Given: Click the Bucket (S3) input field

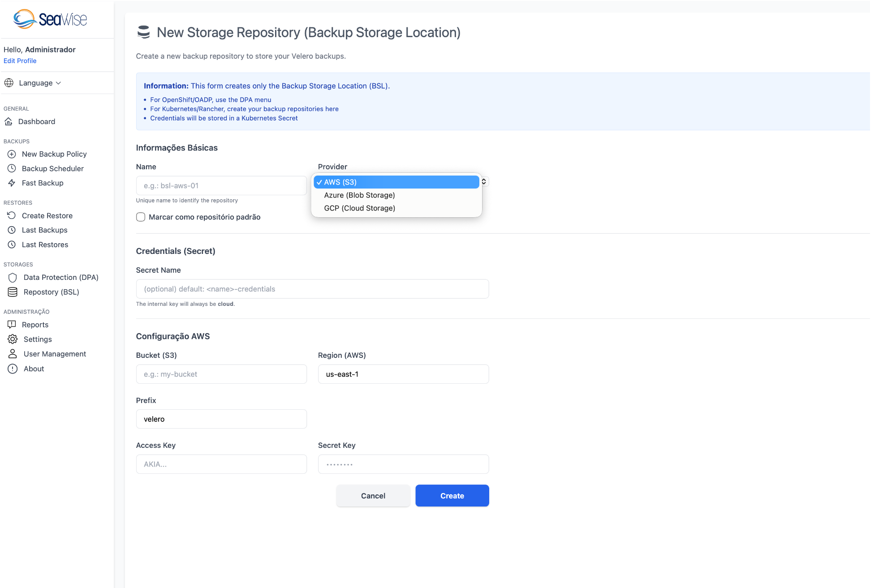Looking at the screenshot, I should coord(221,374).
